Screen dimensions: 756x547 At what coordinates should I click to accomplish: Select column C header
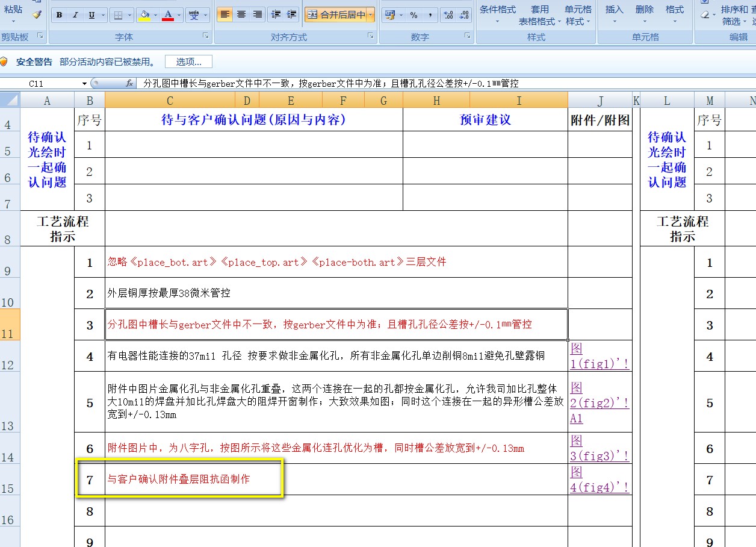point(170,100)
